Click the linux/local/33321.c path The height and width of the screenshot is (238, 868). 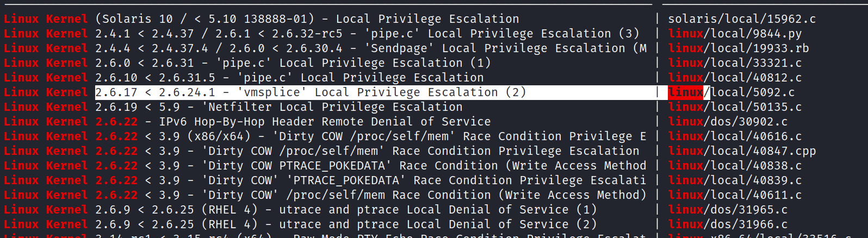tap(735, 63)
